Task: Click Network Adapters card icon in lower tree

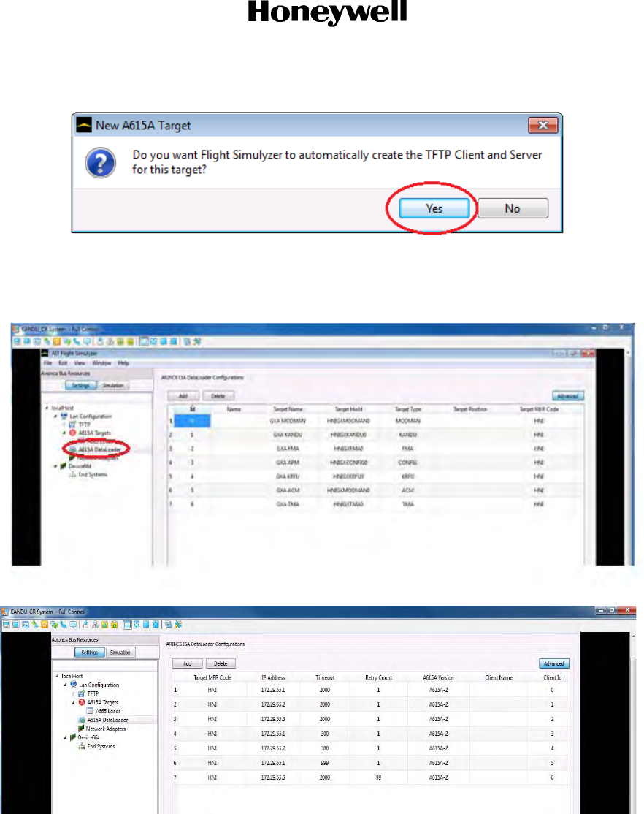Action: tap(82, 729)
